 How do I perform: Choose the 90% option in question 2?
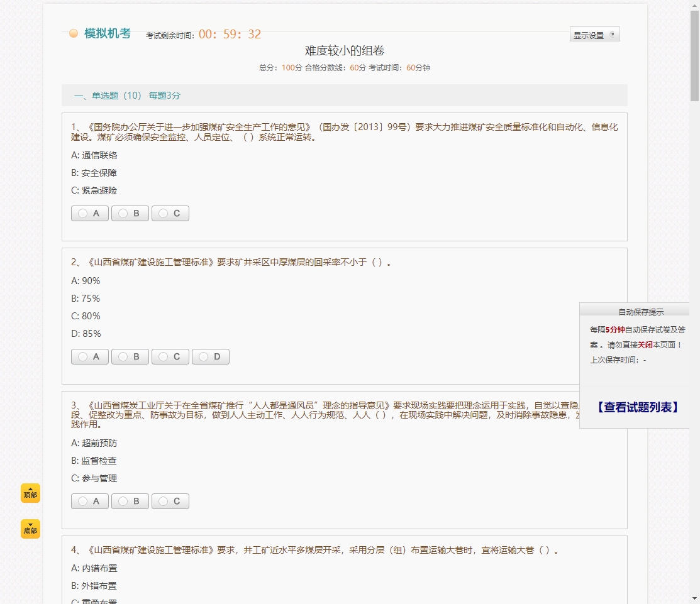(x=86, y=281)
